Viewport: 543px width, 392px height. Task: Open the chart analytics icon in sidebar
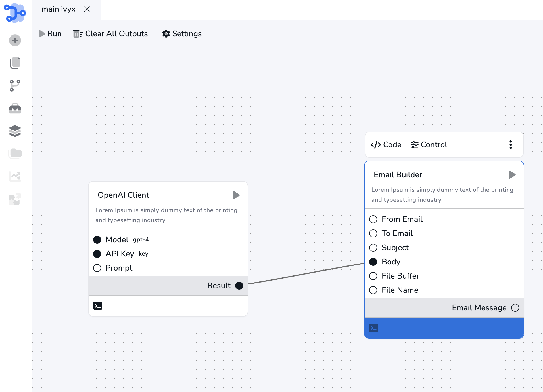(x=15, y=176)
